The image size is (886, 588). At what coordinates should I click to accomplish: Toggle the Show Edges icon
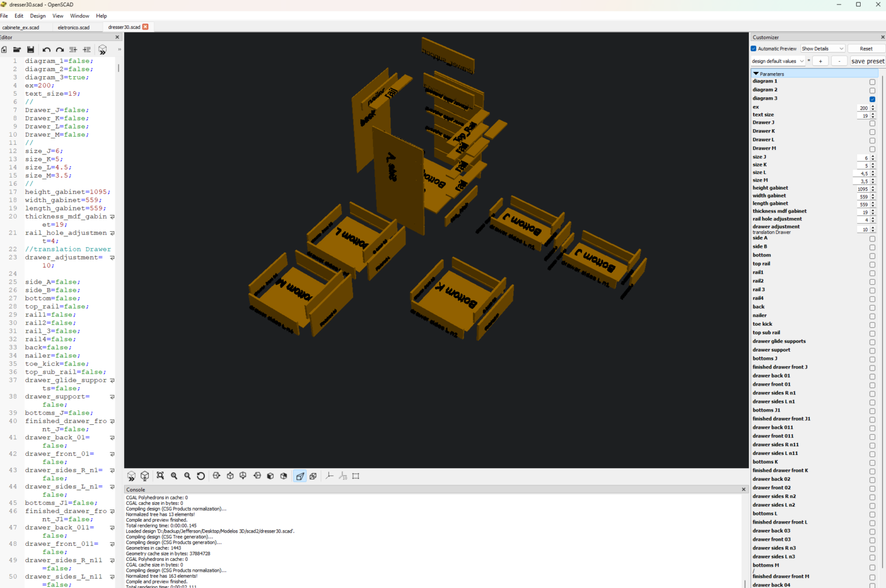[x=356, y=476]
